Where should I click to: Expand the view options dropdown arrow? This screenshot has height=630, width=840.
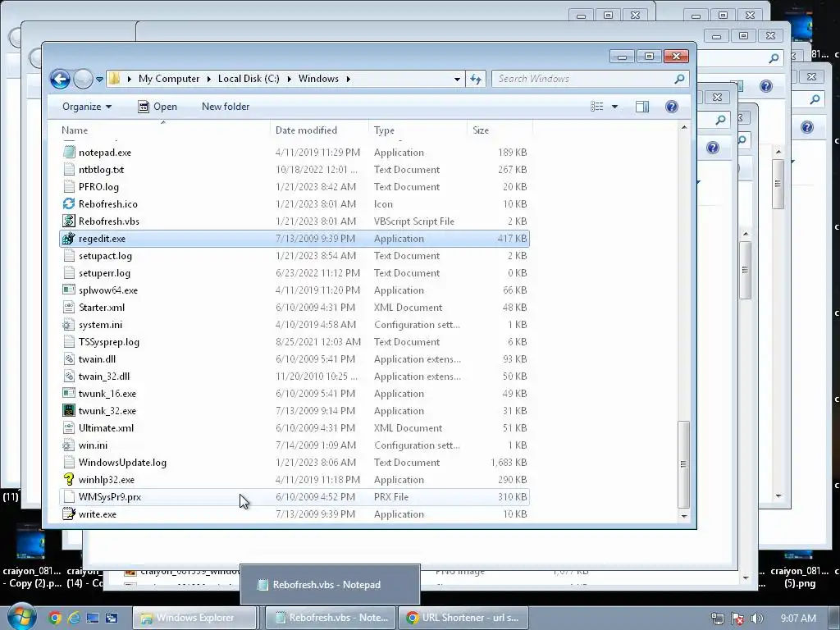614,107
